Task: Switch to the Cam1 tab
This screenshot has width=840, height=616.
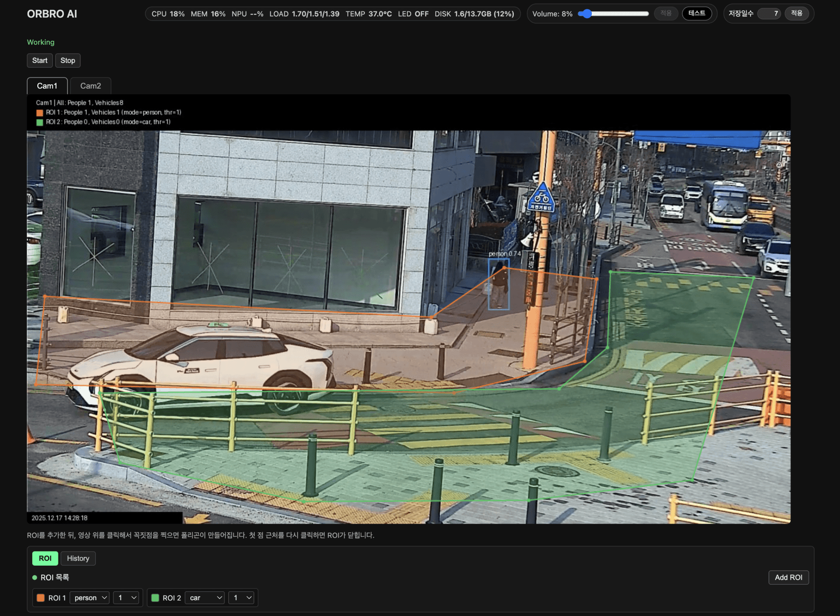Action: click(47, 86)
